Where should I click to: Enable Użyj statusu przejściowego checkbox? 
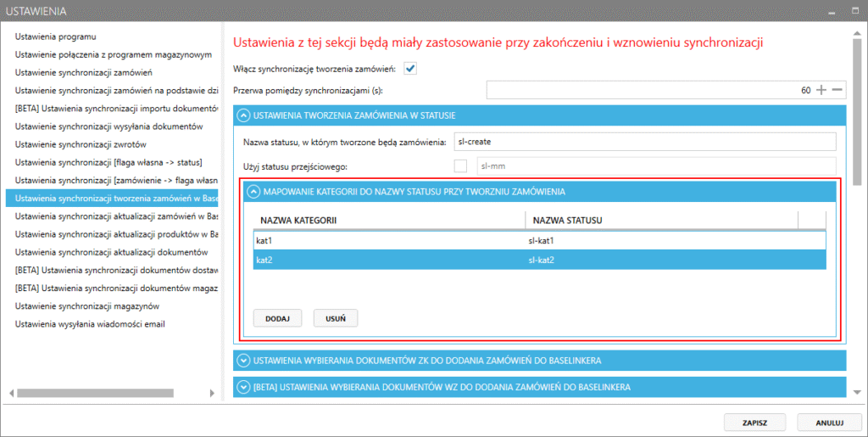tap(461, 165)
